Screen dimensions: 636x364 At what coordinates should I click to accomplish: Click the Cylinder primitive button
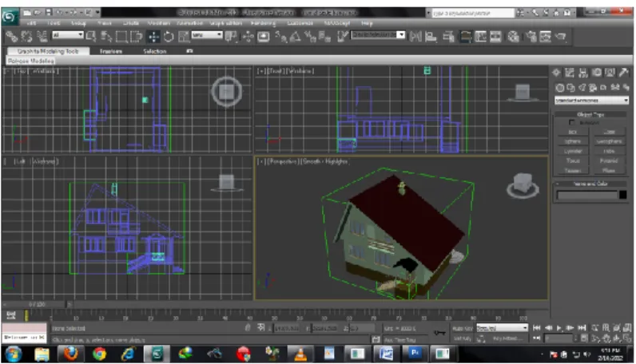click(573, 151)
